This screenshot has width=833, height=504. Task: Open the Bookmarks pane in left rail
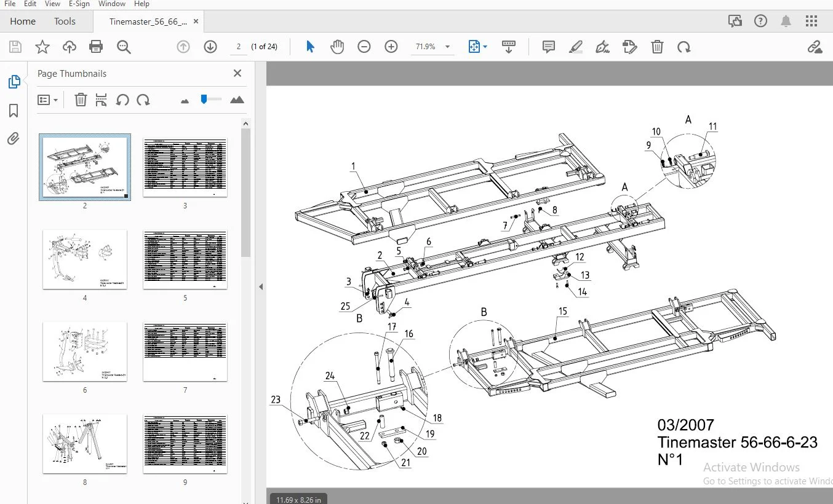point(14,111)
